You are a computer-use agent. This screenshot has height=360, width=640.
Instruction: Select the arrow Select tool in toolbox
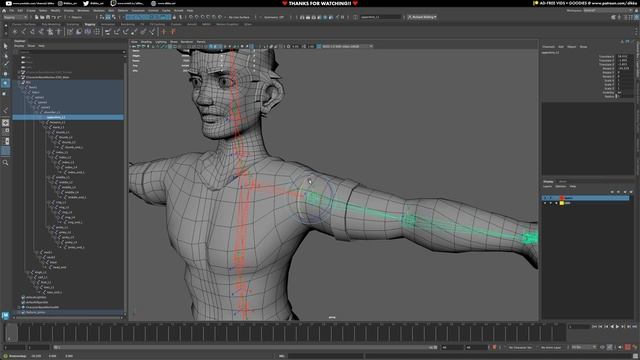tap(5, 46)
